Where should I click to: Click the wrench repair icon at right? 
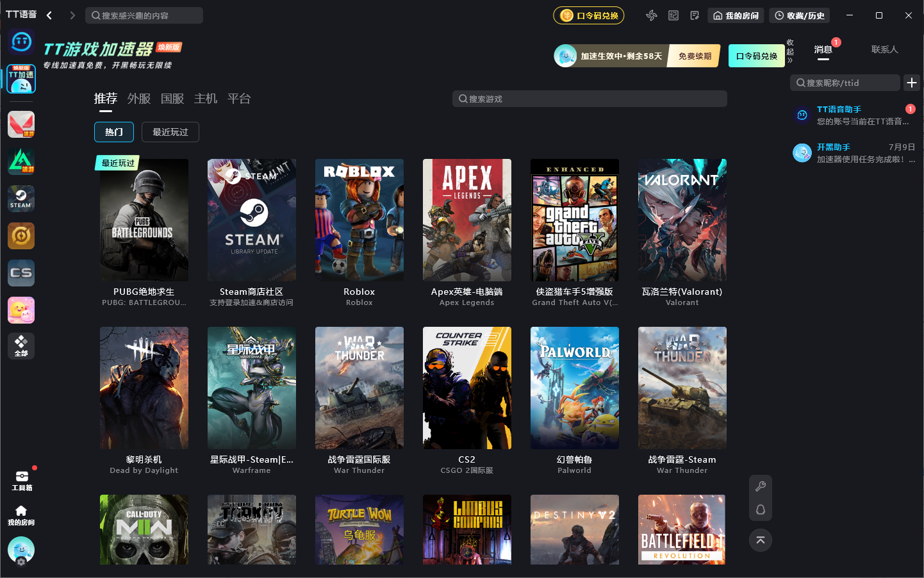point(761,486)
